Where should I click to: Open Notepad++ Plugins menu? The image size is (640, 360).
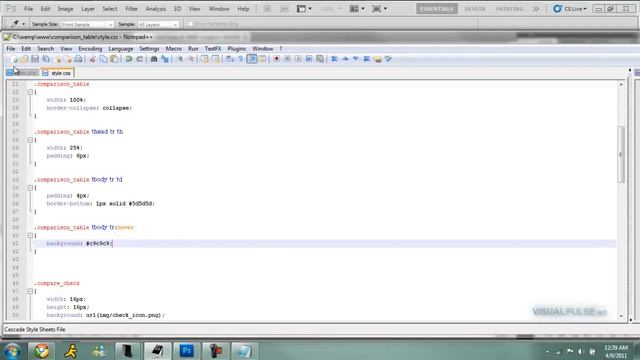[237, 49]
